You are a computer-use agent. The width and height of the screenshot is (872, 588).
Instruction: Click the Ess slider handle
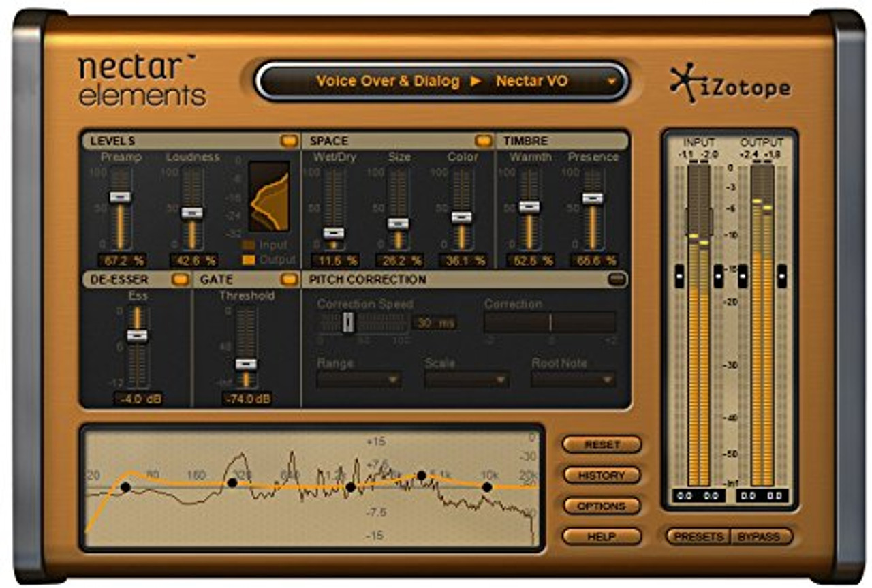point(137,335)
